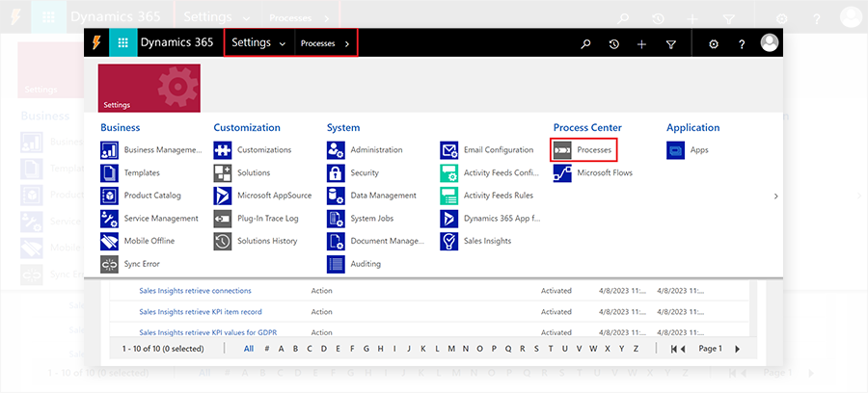Click the Service Management icon

109,219
